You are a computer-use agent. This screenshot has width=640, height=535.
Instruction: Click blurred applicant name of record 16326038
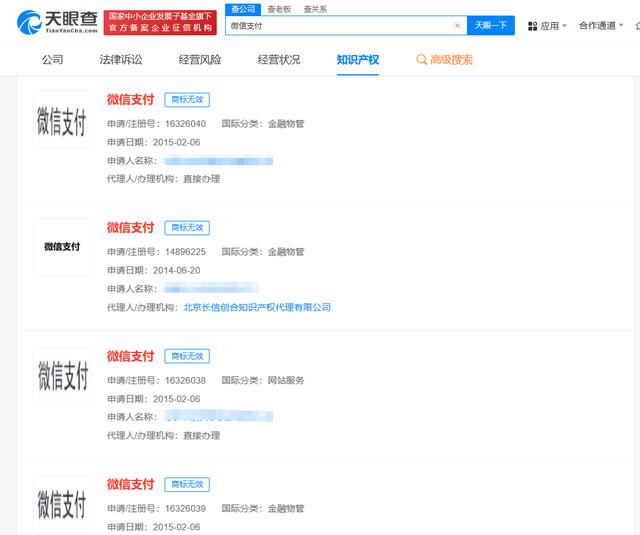pos(218,417)
